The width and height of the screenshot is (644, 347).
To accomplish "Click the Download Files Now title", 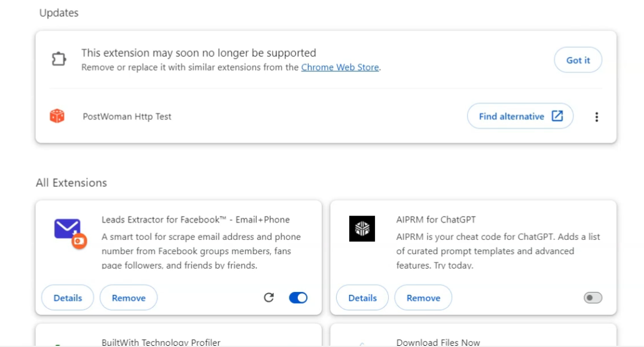I will [x=438, y=342].
